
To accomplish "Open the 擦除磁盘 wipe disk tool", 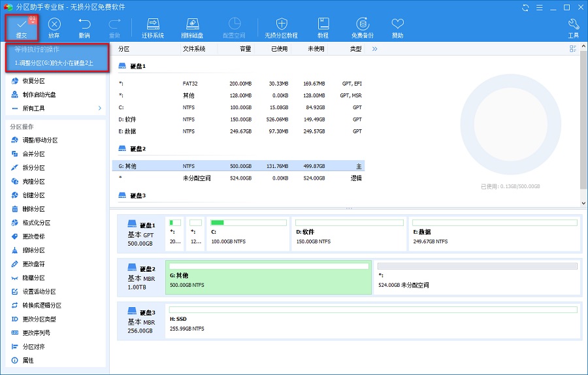I will [x=191, y=27].
